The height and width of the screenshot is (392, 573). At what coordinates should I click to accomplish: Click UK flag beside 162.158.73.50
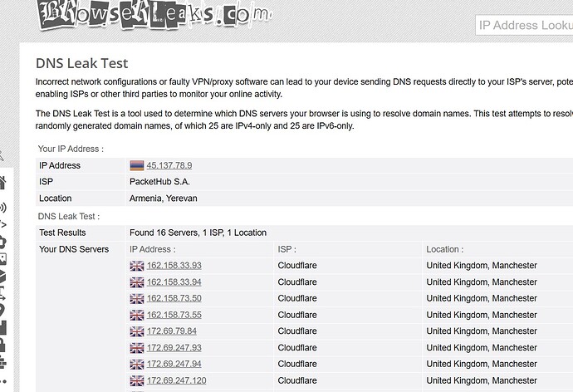click(137, 298)
